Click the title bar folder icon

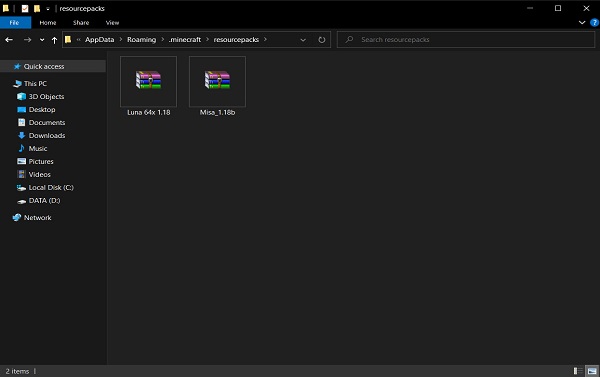click(x=6, y=8)
